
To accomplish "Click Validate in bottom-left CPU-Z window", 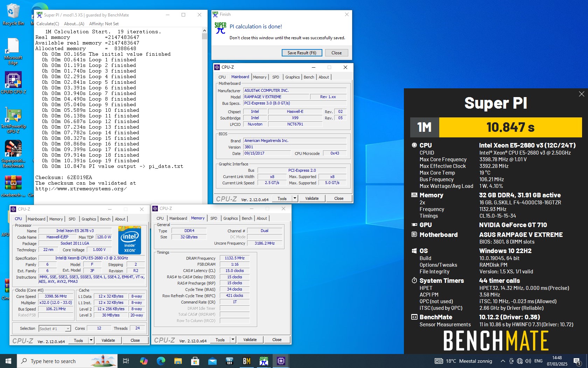I will point(108,340).
